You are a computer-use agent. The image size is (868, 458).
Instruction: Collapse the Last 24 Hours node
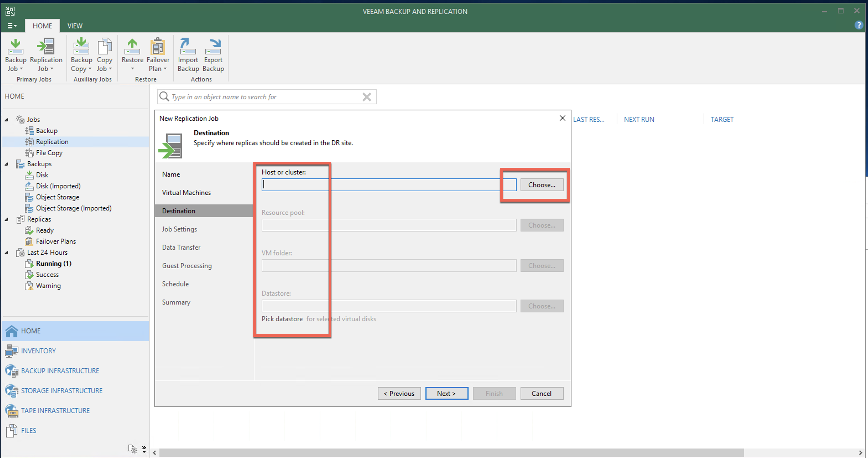(x=6, y=253)
